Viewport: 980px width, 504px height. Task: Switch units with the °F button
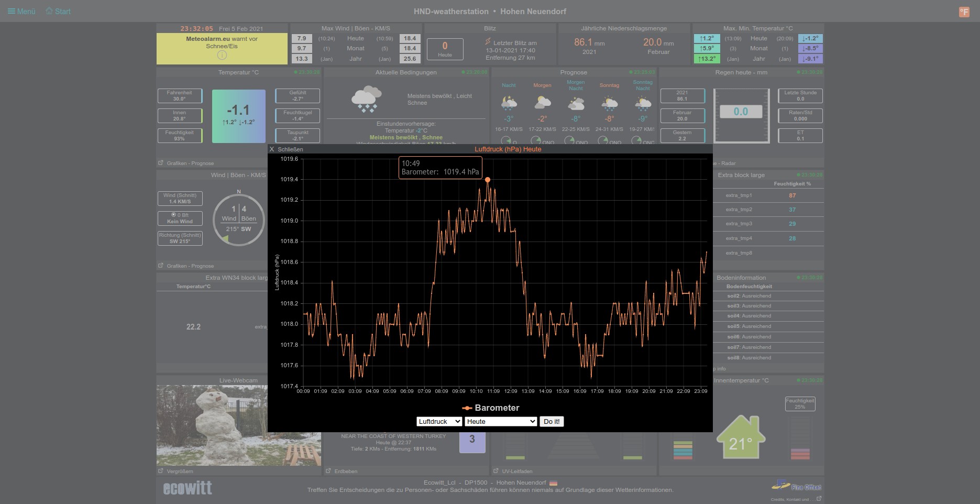tap(964, 12)
